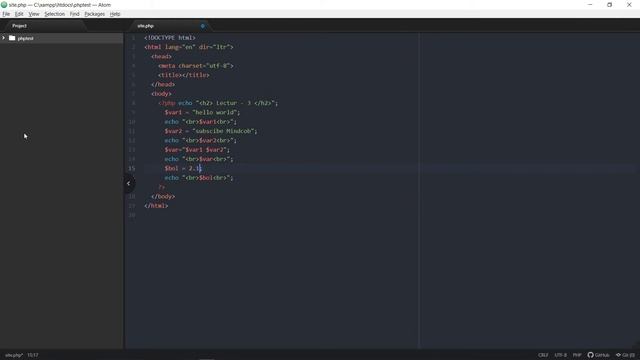Open the Git panel from status bar

[625, 355]
